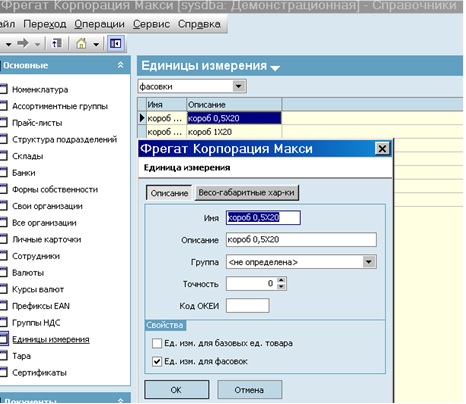
Task: Switch to the Весо-габаритные хар-ки tab
Action: tap(247, 193)
